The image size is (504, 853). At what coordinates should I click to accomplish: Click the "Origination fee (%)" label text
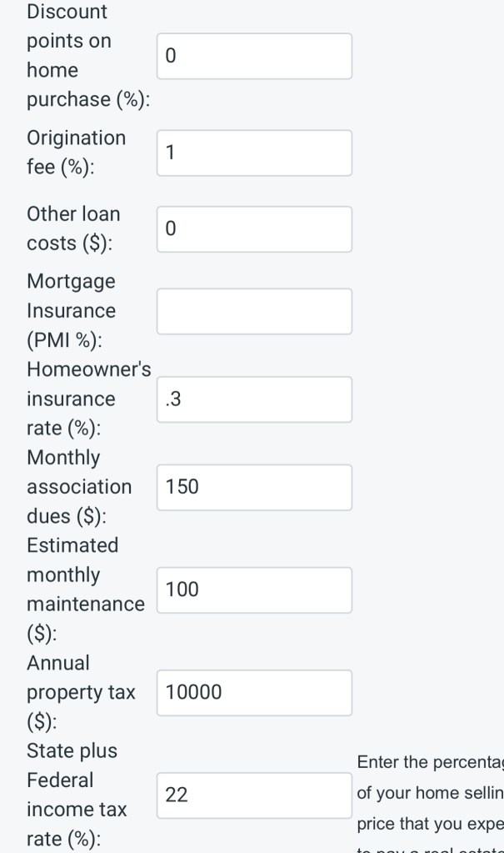point(76,152)
